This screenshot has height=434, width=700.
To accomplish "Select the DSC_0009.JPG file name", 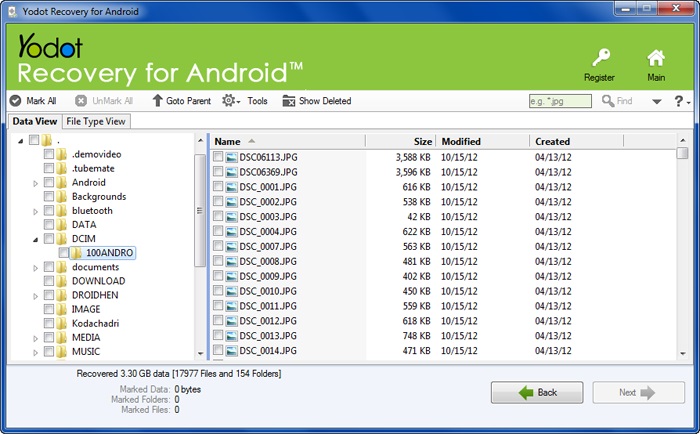I will pyautogui.click(x=268, y=276).
